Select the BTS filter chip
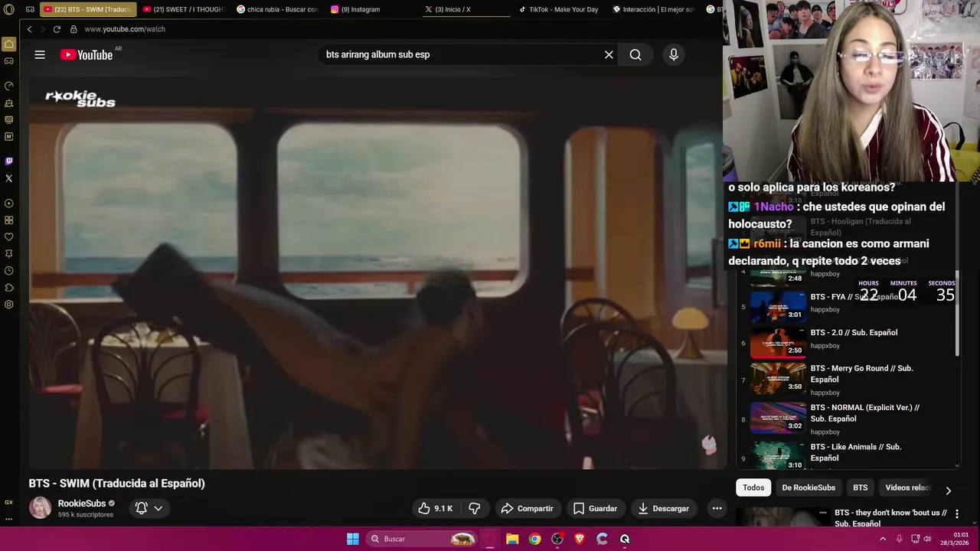 point(861,487)
